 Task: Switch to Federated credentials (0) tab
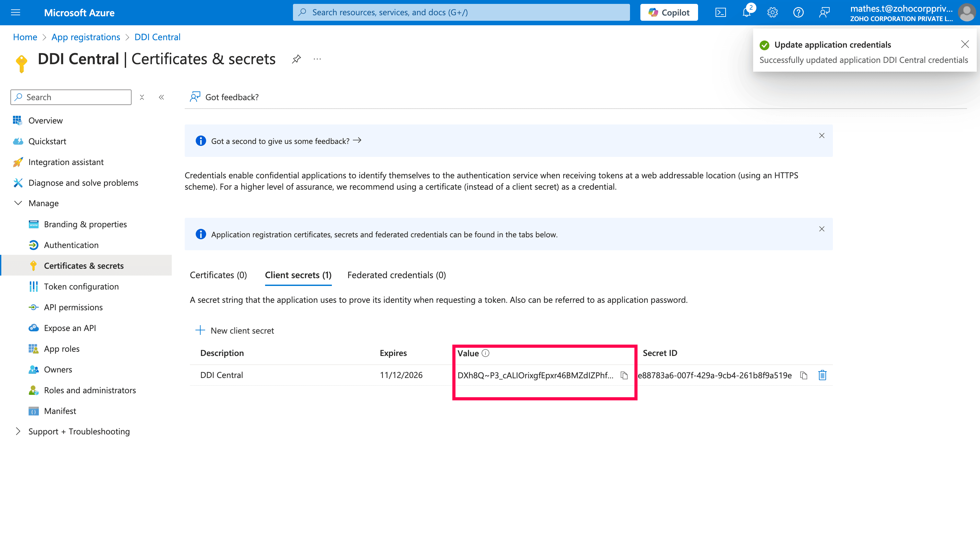[397, 275]
